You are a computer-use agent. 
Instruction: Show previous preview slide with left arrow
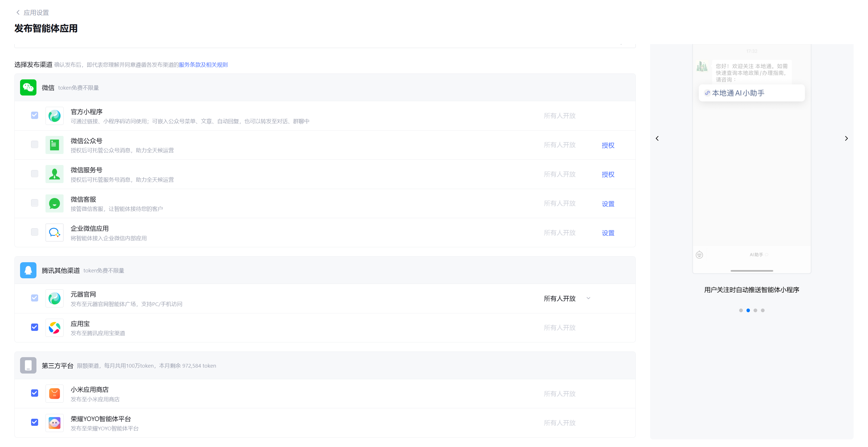(x=657, y=138)
